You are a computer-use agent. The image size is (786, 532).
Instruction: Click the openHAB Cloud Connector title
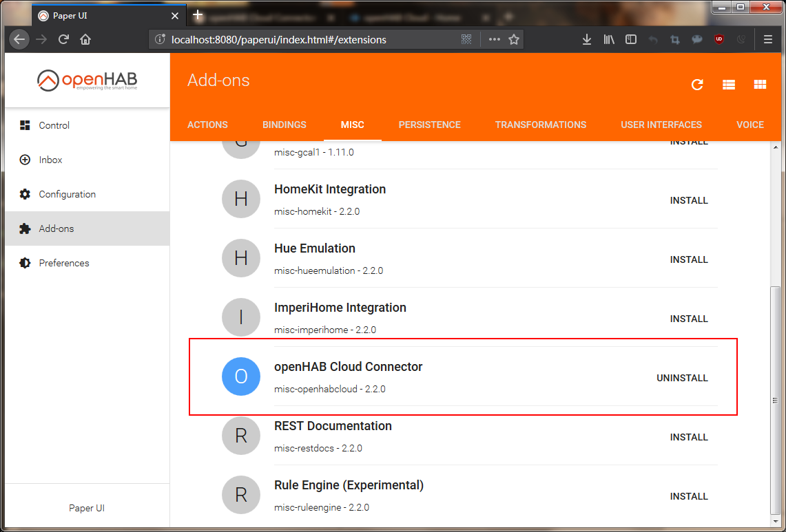click(x=349, y=367)
